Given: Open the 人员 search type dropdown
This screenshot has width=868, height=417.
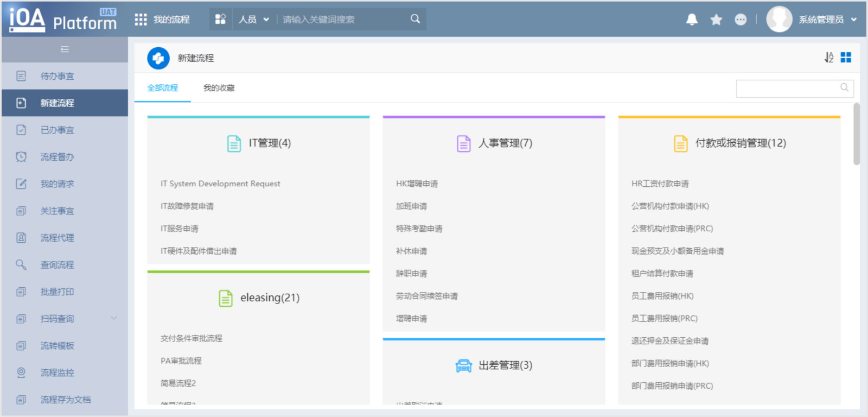Looking at the screenshot, I should [254, 20].
